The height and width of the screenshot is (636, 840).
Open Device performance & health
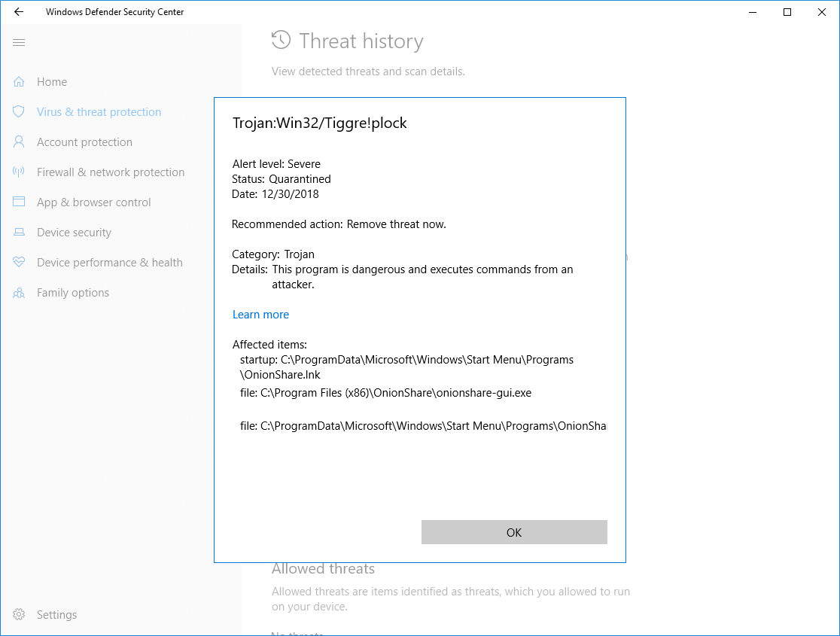(110, 263)
